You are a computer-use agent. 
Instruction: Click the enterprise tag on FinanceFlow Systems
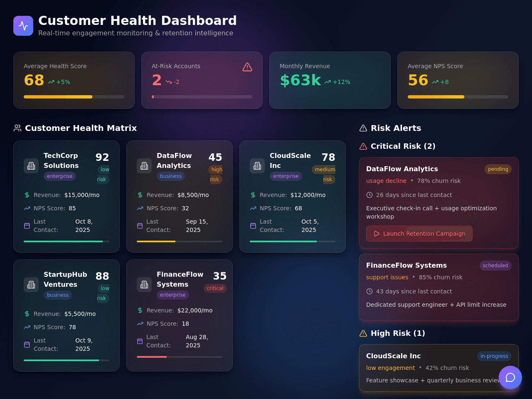coord(173,295)
